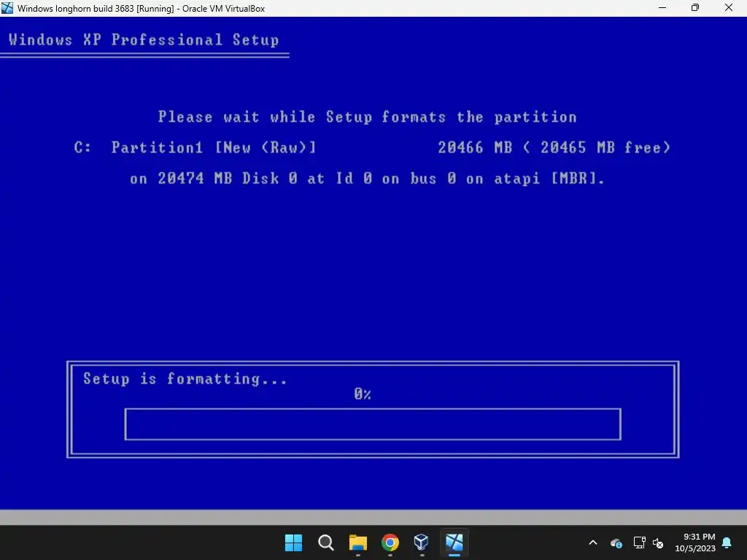This screenshot has width=747, height=560.
Task: Click the formatting progress bar
Action: tap(373, 424)
